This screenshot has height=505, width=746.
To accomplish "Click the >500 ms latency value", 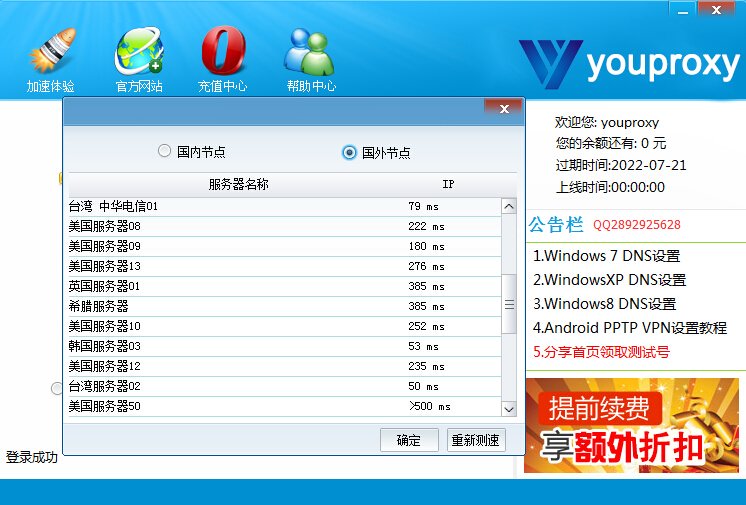I will click(x=430, y=406).
